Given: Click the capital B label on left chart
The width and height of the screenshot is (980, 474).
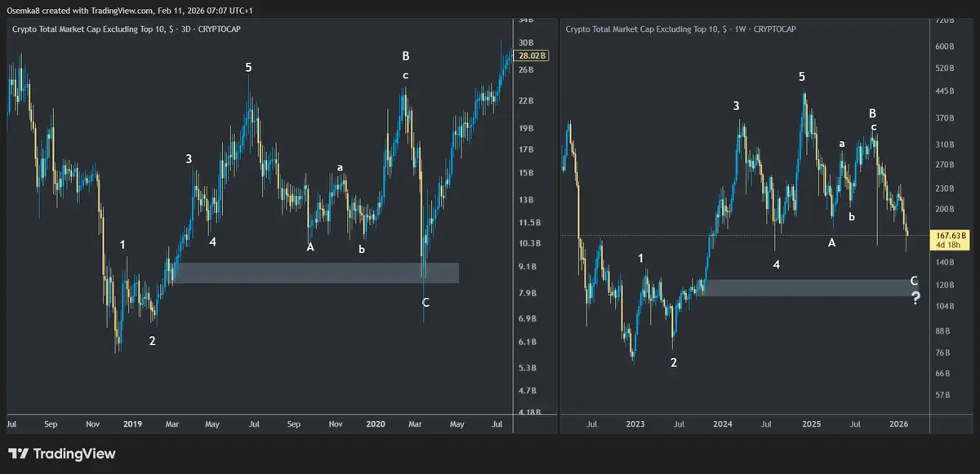Looking at the screenshot, I should pos(405,56).
